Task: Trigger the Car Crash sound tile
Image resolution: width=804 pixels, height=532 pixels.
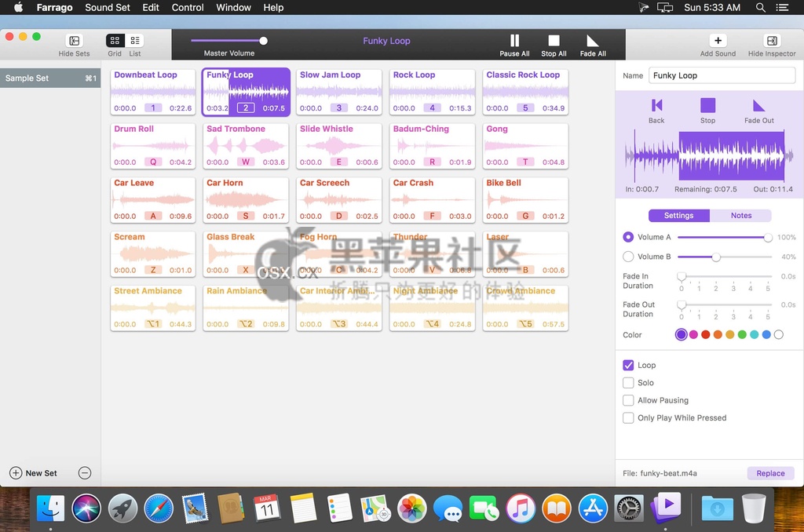Action: [x=433, y=200]
